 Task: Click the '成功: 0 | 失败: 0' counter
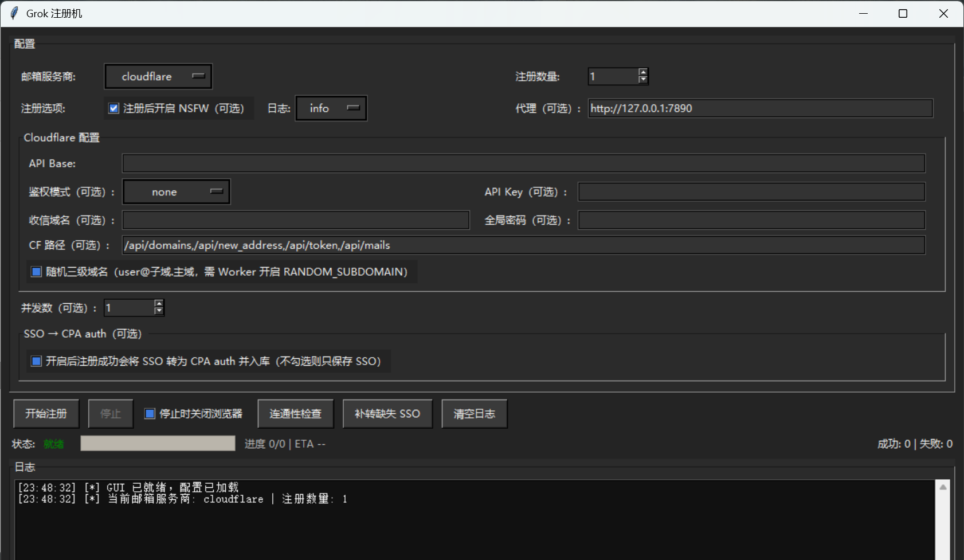(915, 444)
